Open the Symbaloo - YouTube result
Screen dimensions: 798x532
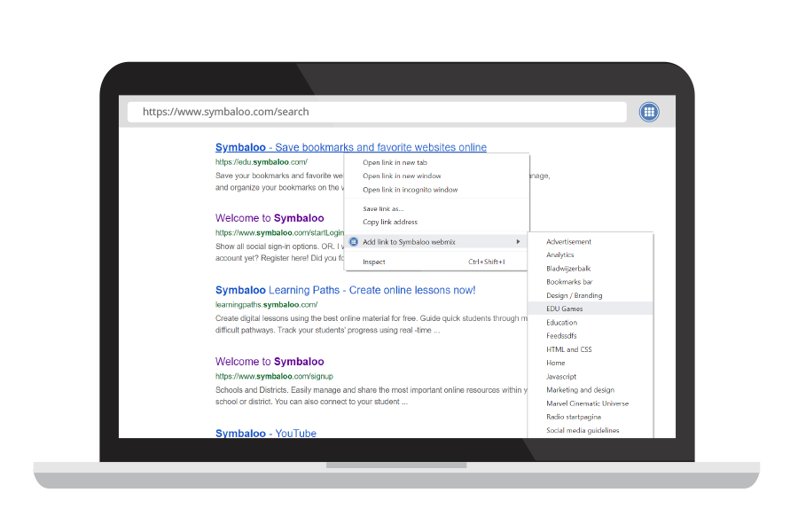pos(266,433)
